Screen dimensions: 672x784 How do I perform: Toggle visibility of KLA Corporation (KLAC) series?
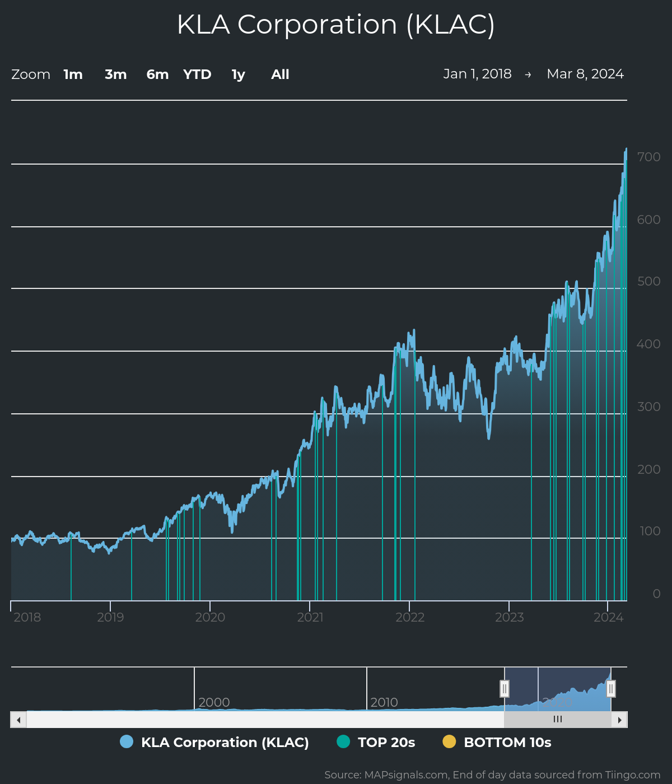[224, 742]
